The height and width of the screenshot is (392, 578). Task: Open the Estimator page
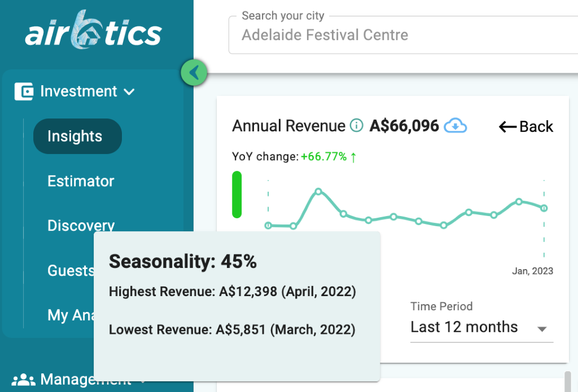[x=81, y=181]
